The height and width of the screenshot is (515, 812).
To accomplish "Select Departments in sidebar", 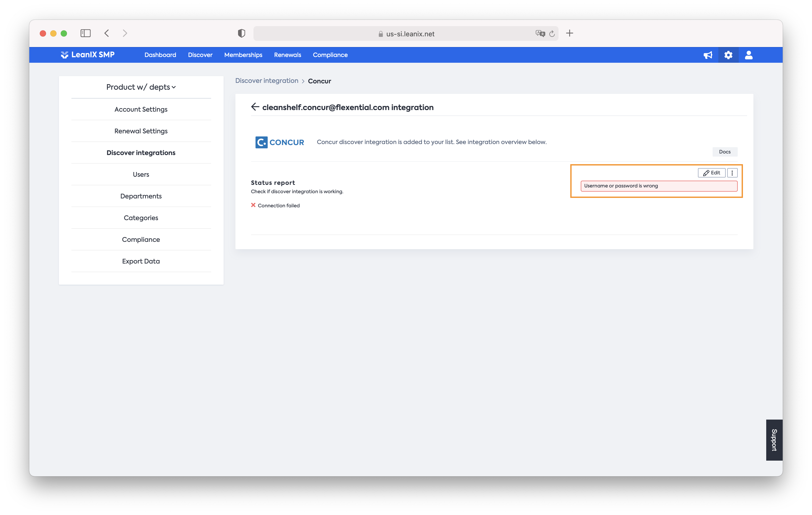I will [141, 196].
